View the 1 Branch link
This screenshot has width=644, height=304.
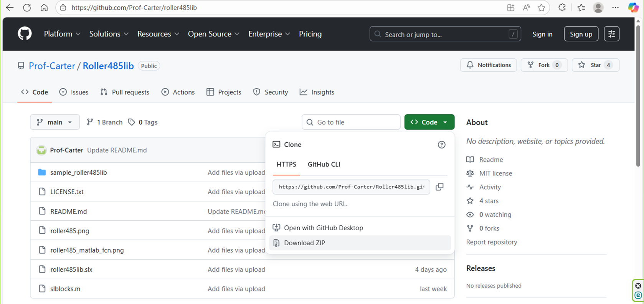click(x=105, y=122)
